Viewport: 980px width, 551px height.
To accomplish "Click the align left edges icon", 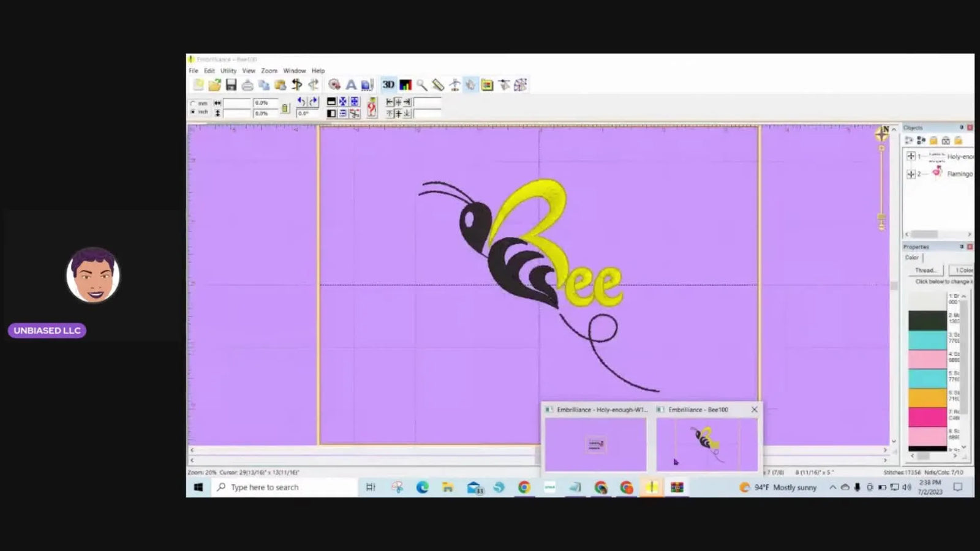I will click(x=390, y=102).
